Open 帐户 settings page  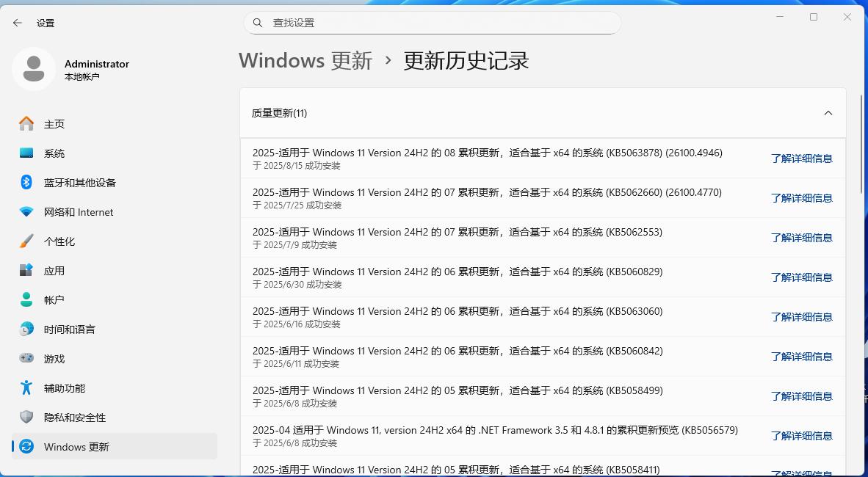pyautogui.click(x=115, y=299)
